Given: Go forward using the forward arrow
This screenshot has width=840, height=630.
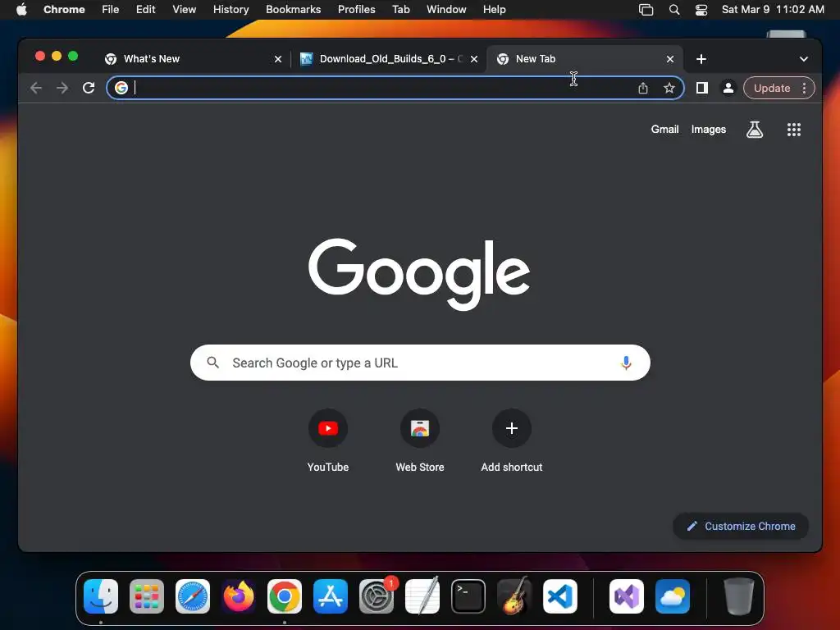Looking at the screenshot, I should click(62, 88).
